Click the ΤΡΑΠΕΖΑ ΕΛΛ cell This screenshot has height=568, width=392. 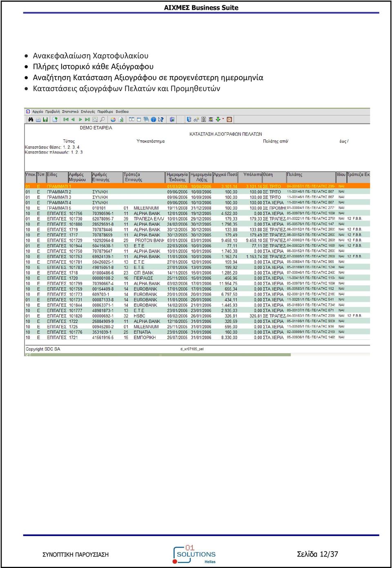pos(149,219)
